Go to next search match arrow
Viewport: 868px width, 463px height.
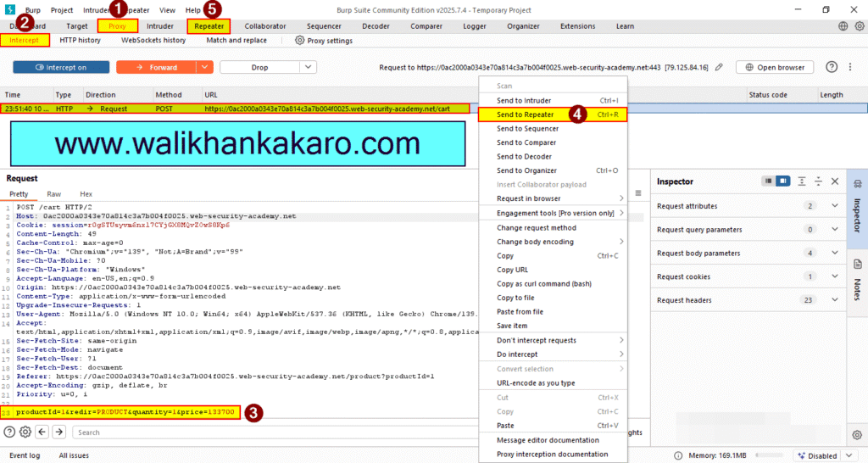58,432
